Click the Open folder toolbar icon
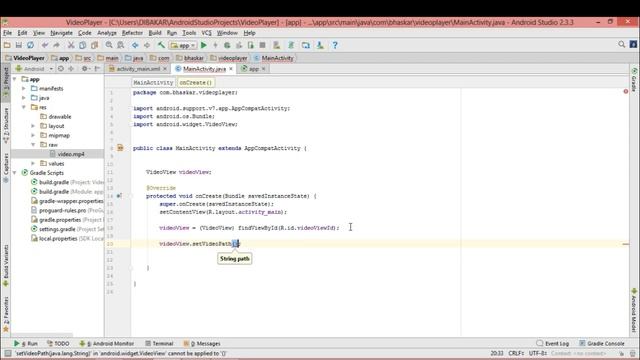Viewport: 640px width, 360px height. point(7,45)
